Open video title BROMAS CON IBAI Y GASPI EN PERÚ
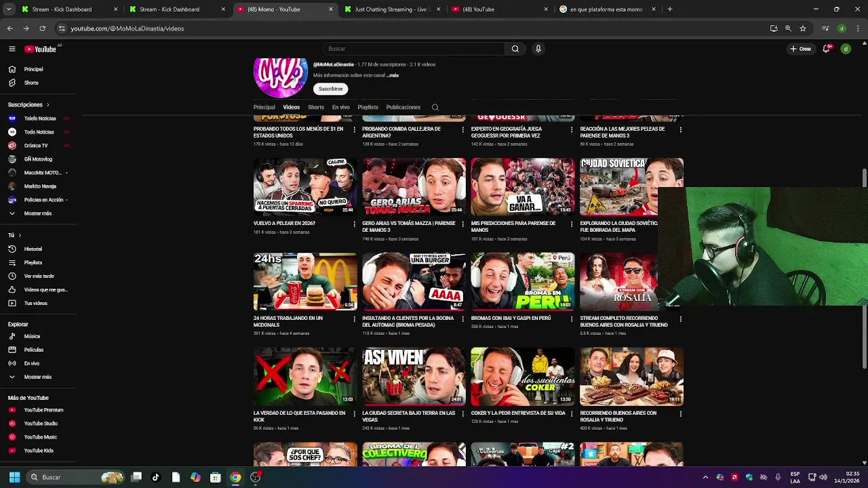 (511, 318)
